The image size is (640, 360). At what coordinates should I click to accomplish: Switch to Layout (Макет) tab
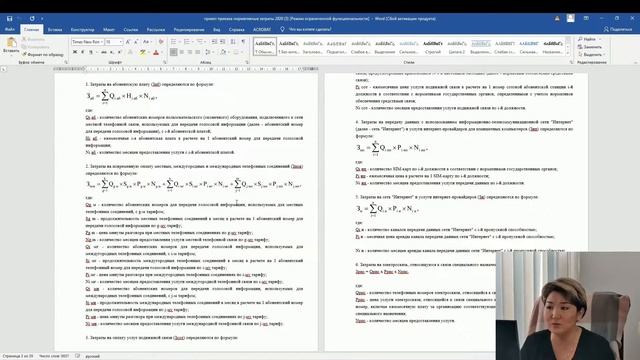[x=109, y=29]
